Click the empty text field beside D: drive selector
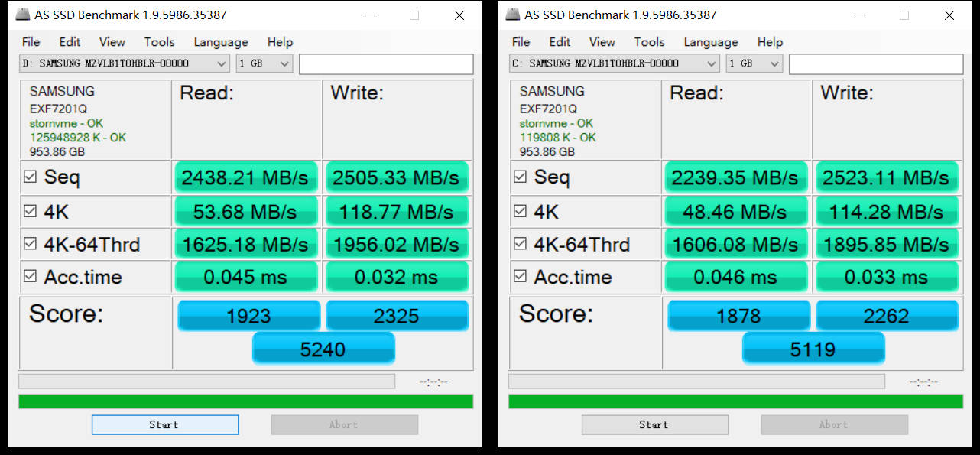The width and height of the screenshot is (980, 455). 386,64
